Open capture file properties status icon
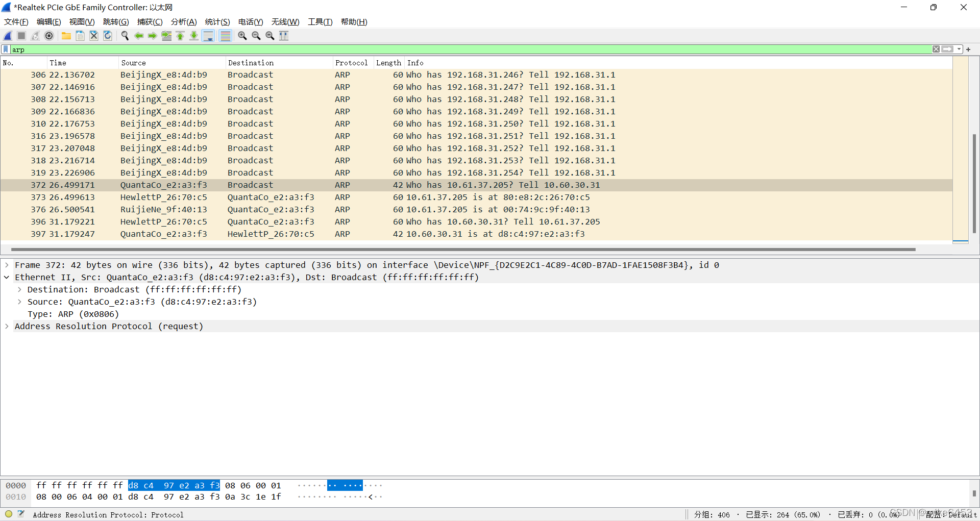This screenshot has width=980, height=521. [x=21, y=514]
